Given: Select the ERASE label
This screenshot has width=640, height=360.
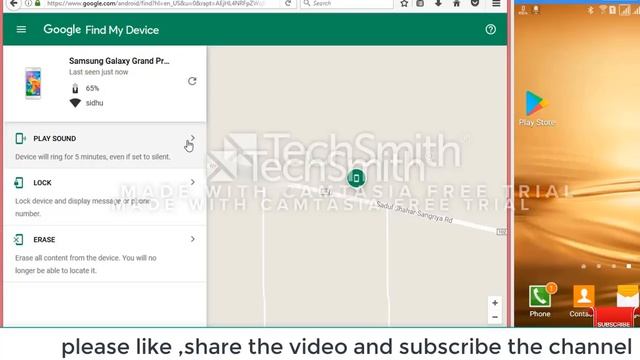Looking at the screenshot, I should (x=44, y=240).
